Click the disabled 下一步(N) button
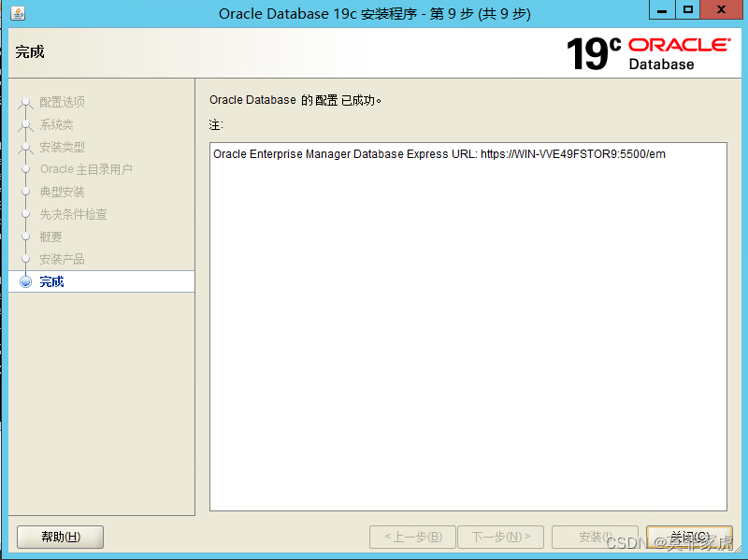This screenshot has height=560, width=748. 501,538
